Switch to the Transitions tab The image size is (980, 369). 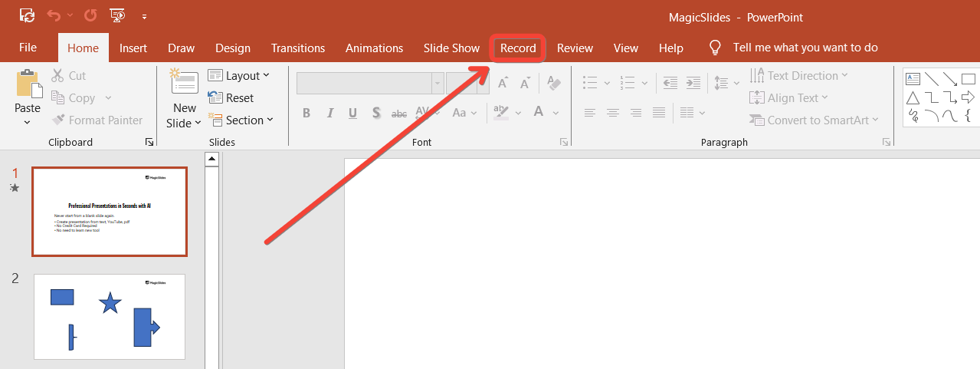pyautogui.click(x=298, y=48)
